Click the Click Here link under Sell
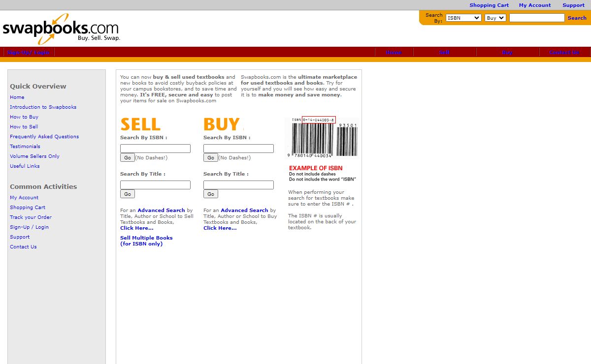This screenshot has height=364, width=591. 137,228
